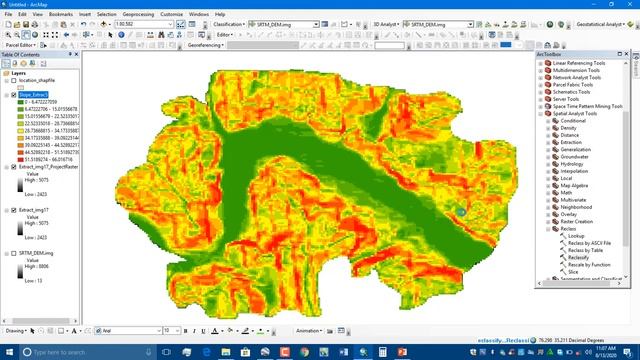The height and width of the screenshot is (360, 640).
Task: Click the Add Data button
Action: tap(103, 24)
